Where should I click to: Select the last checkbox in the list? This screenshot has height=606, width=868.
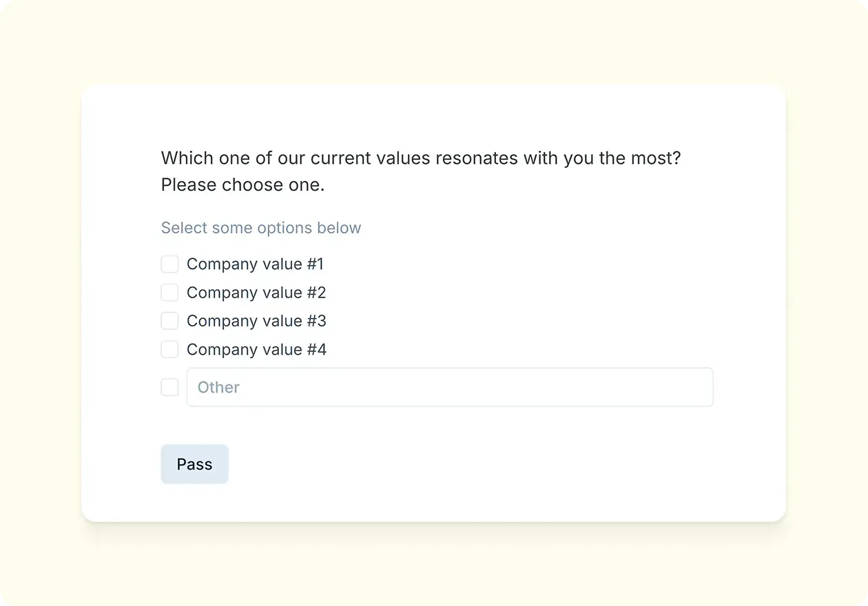click(169, 387)
